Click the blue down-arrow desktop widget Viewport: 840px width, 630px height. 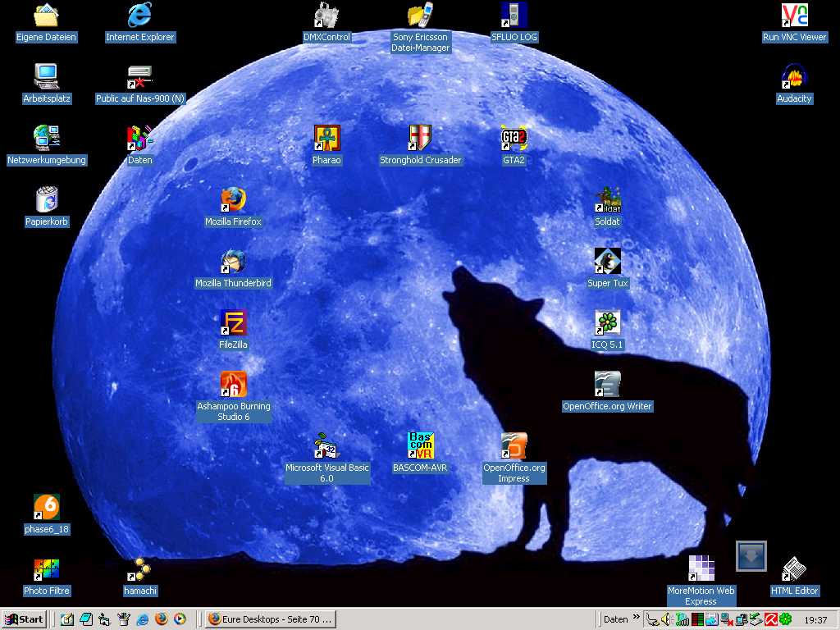coord(751,556)
